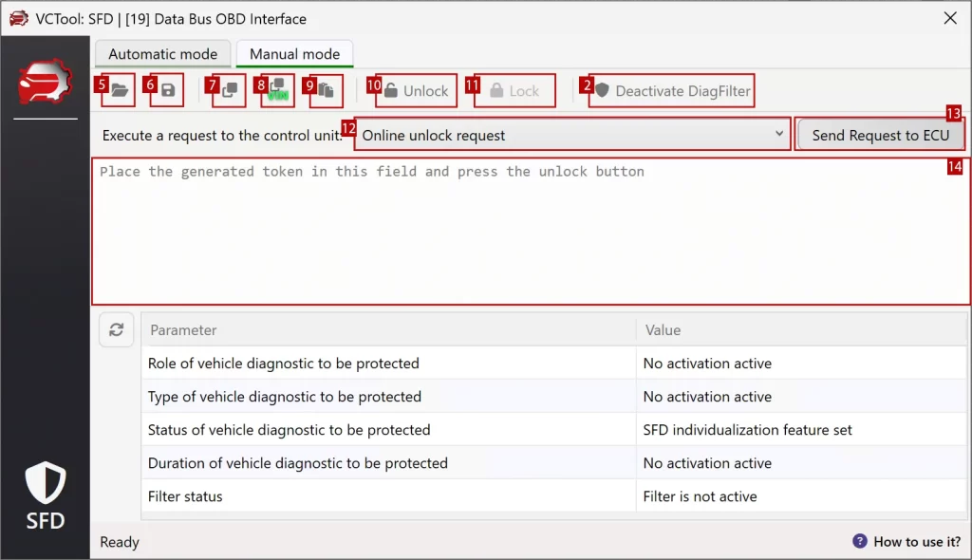Click the VCTool car logo
Viewport: 972px width, 560px height.
(x=45, y=81)
